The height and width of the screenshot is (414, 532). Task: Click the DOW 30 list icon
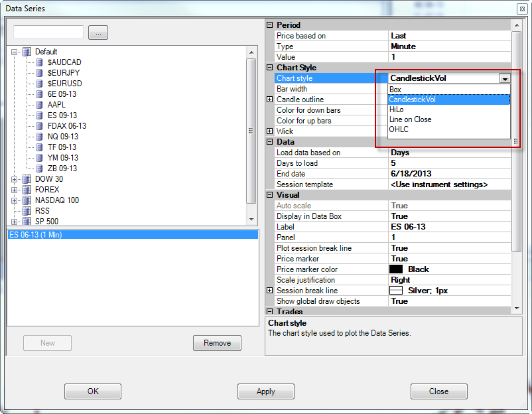click(27, 179)
